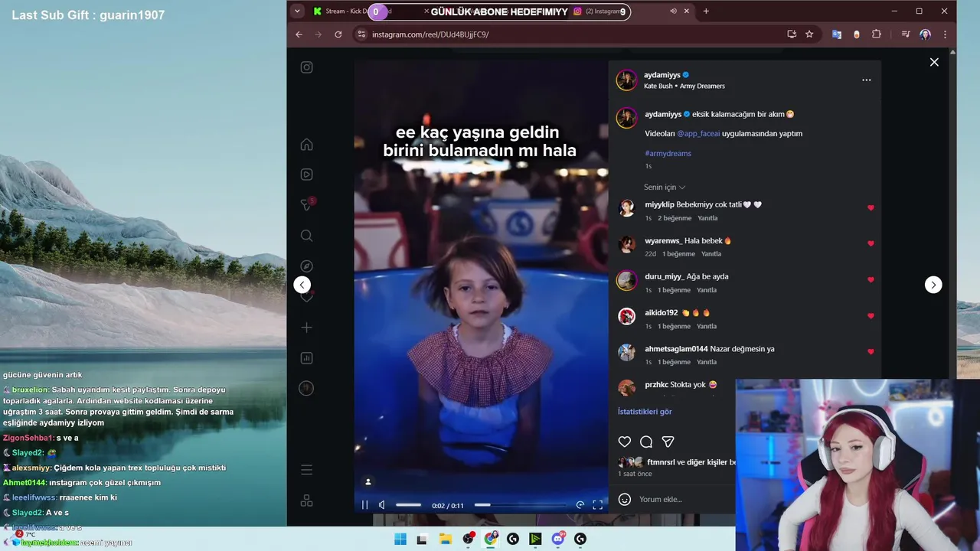This screenshot has height=551, width=980.
Task: Open the comment bubble icon under reel
Action: click(x=646, y=442)
